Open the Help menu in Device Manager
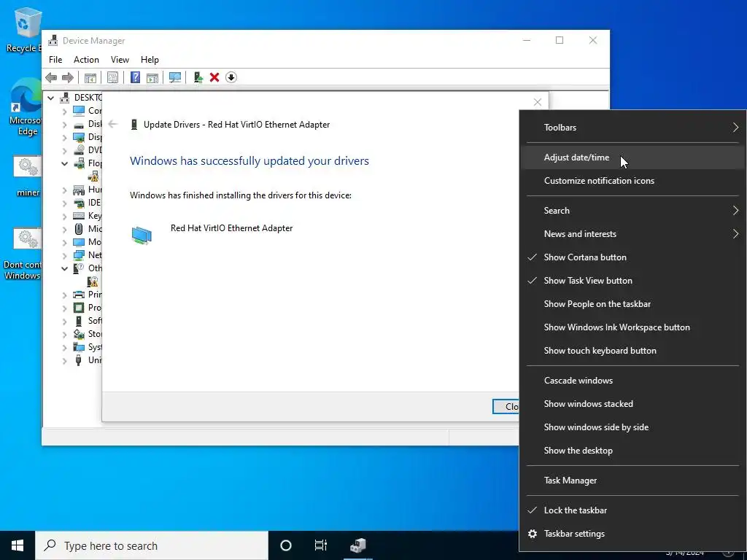The image size is (747, 560). click(150, 60)
